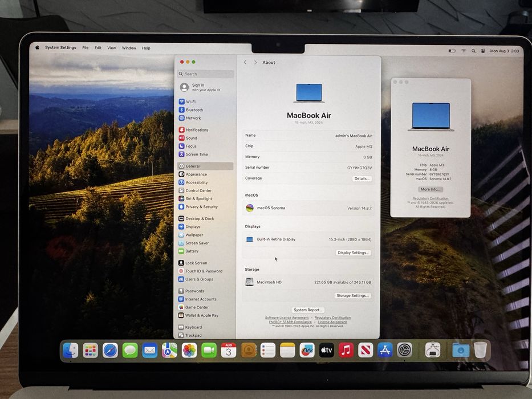This screenshot has width=532, height=399.
Task: Click the macOS Sonoma version row
Action: click(x=308, y=208)
